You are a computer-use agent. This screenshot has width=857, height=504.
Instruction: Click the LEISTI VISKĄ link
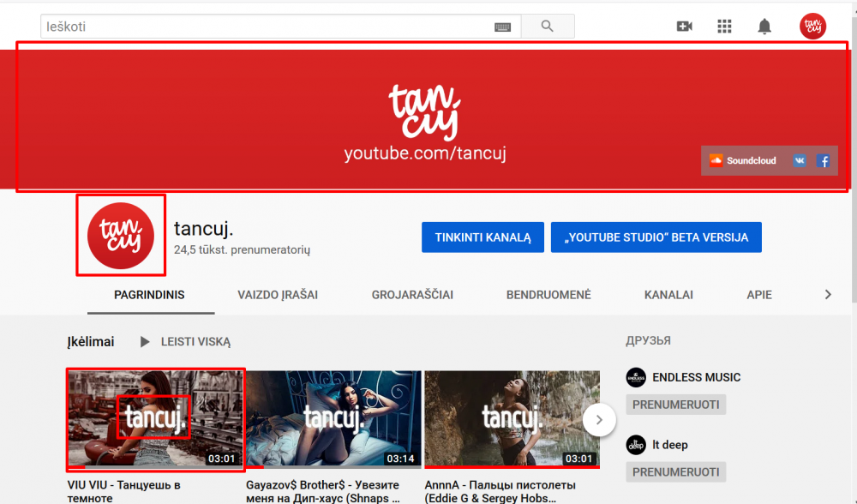(x=195, y=342)
